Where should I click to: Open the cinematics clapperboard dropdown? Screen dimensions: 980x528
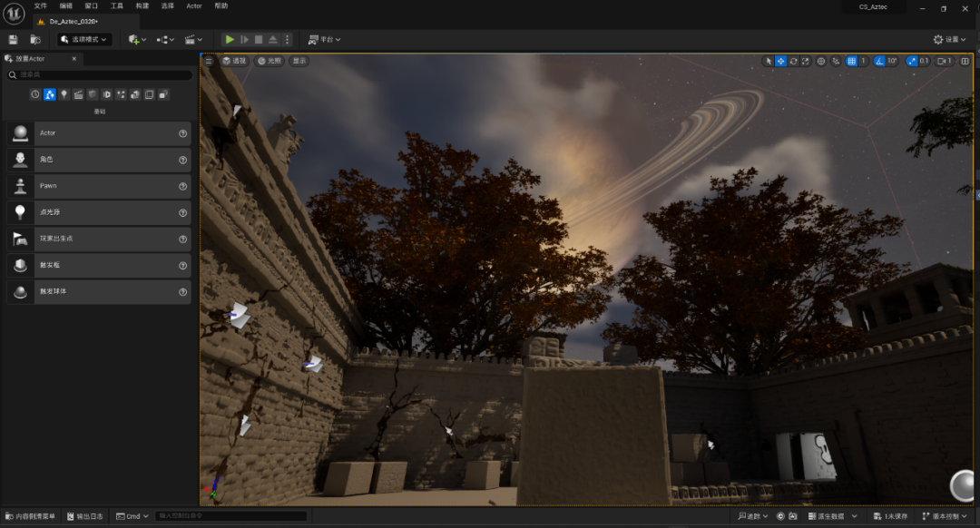coord(193,39)
